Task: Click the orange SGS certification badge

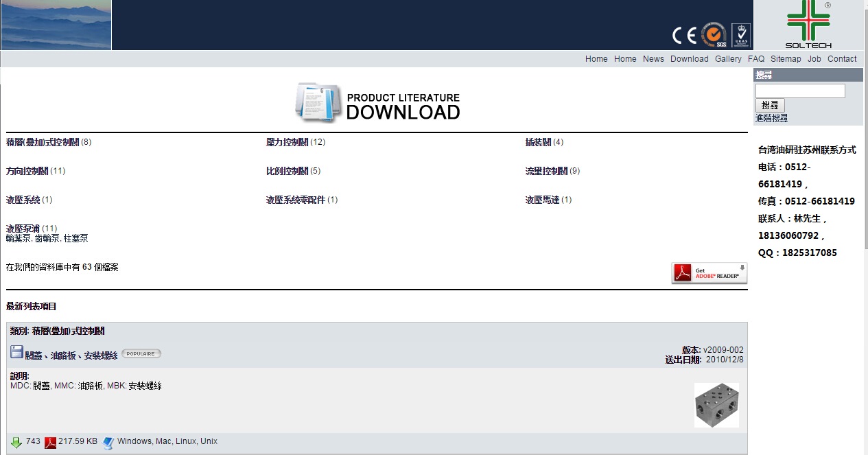Action: (x=714, y=35)
